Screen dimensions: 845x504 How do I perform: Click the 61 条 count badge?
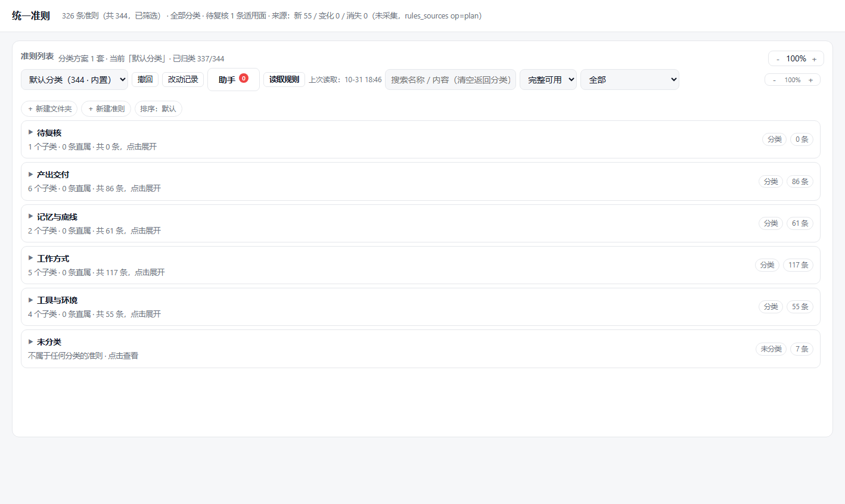pyautogui.click(x=800, y=223)
